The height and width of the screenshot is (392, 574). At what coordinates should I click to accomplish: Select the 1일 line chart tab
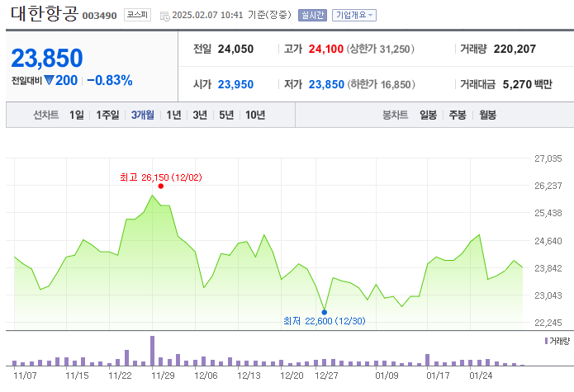[77, 116]
